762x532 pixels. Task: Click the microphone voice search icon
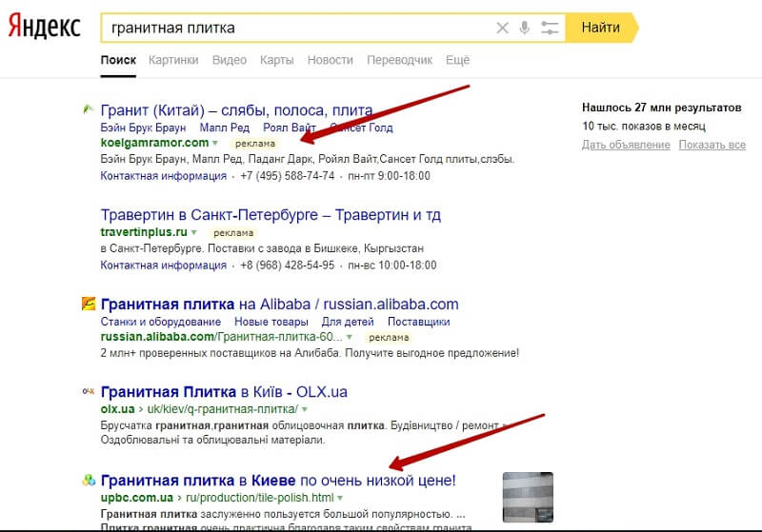(x=524, y=28)
